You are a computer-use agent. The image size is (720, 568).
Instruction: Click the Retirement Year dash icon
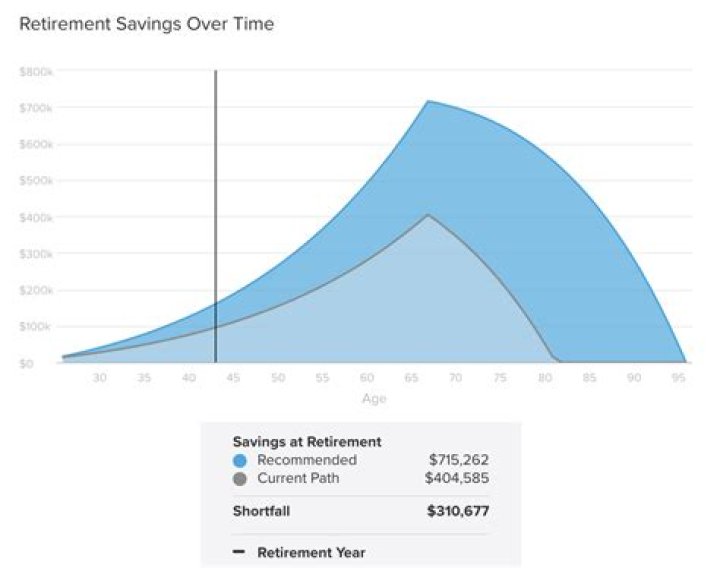pos(239,552)
